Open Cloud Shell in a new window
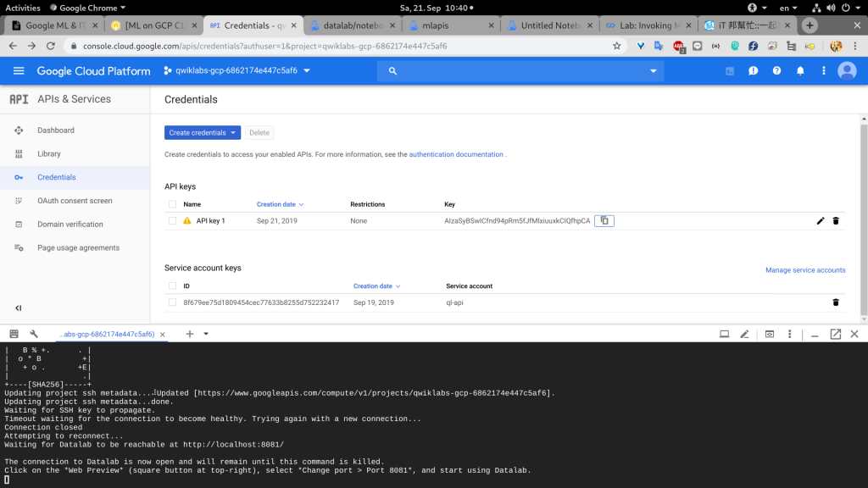 pos(835,334)
